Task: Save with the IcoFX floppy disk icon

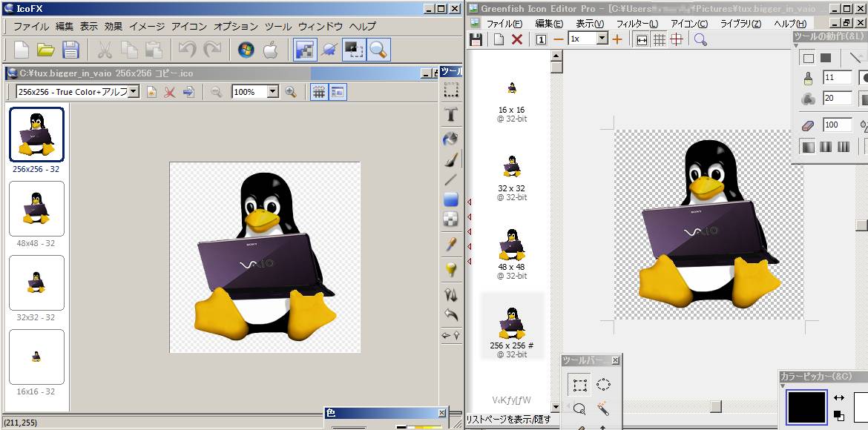Action: 71,50
